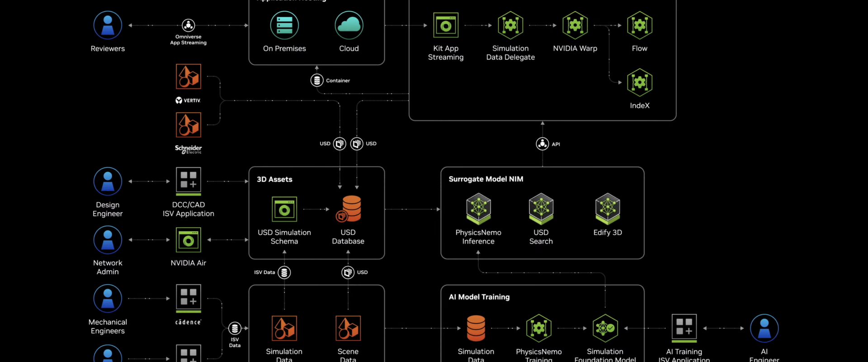This screenshot has height=362, width=868.
Task: Click the "cadence" label
Action: 189,322
